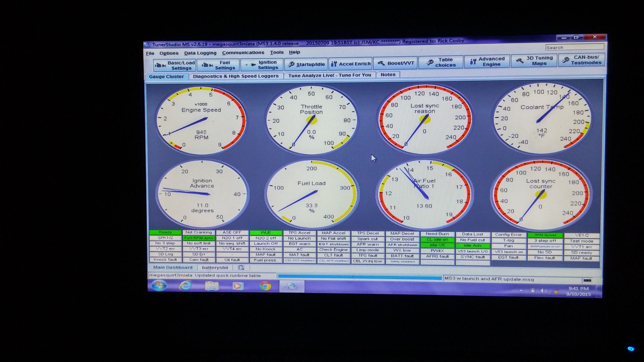The width and height of the screenshot is (644, 362).
Task: Click the new dashboard tab icon
Action: [x=241, y=268]
